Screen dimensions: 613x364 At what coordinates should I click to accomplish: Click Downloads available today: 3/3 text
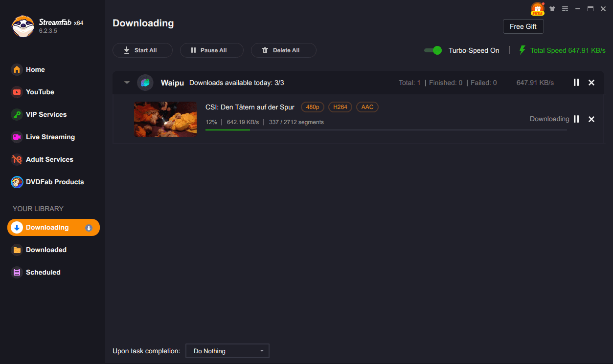click(237, 83)
